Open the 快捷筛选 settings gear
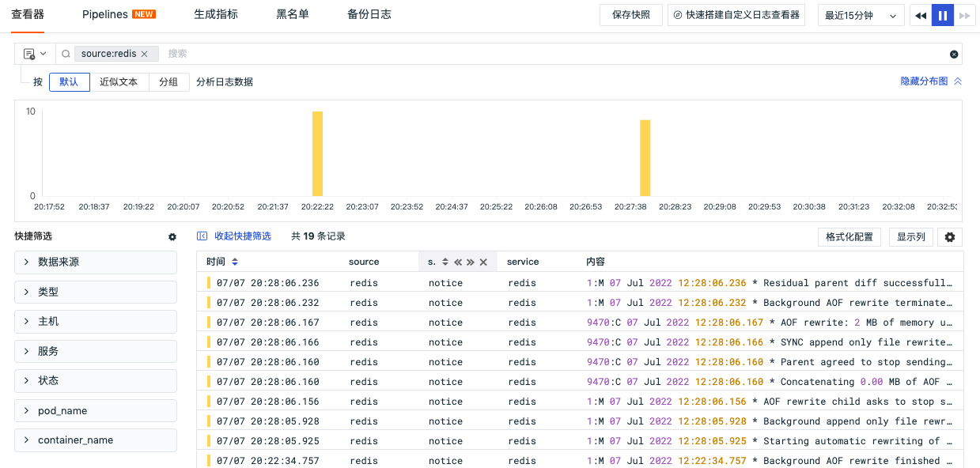980x468 pixels. (172, 236)
